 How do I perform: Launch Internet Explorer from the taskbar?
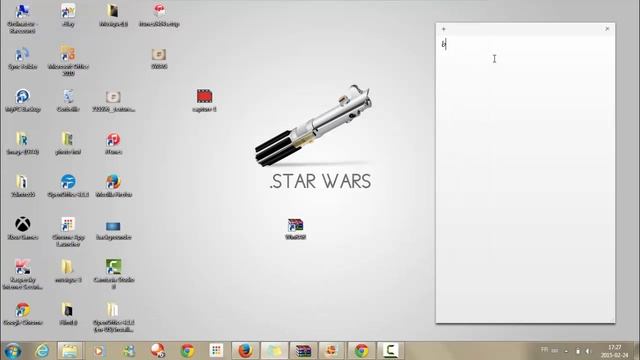pos(42,351)
